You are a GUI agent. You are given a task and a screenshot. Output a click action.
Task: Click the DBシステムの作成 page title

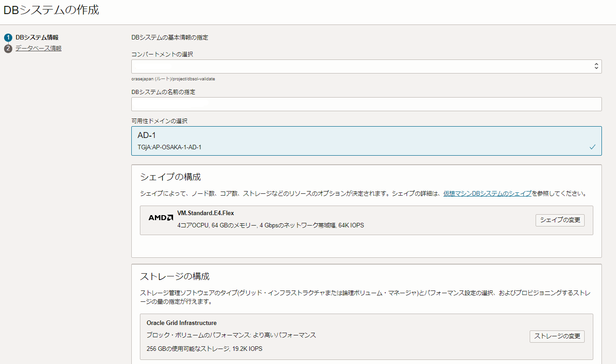pyautogui.click(x=51, y=10)
